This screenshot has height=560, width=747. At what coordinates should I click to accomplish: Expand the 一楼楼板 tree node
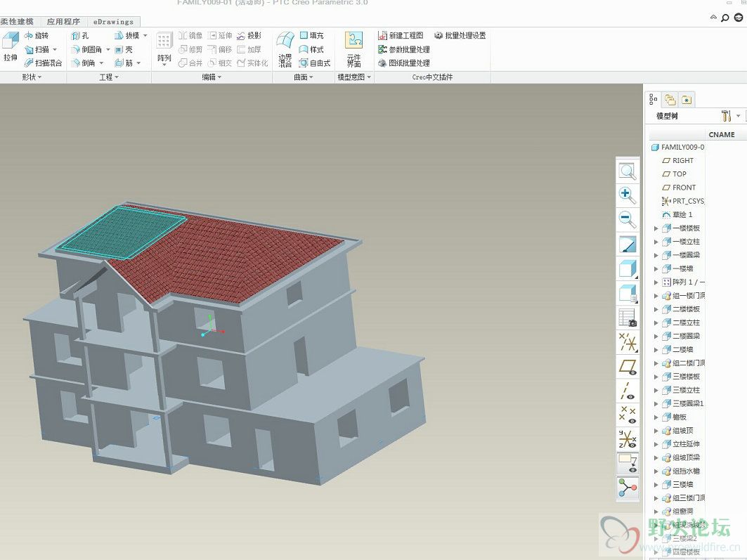click(x=656, y=228)
